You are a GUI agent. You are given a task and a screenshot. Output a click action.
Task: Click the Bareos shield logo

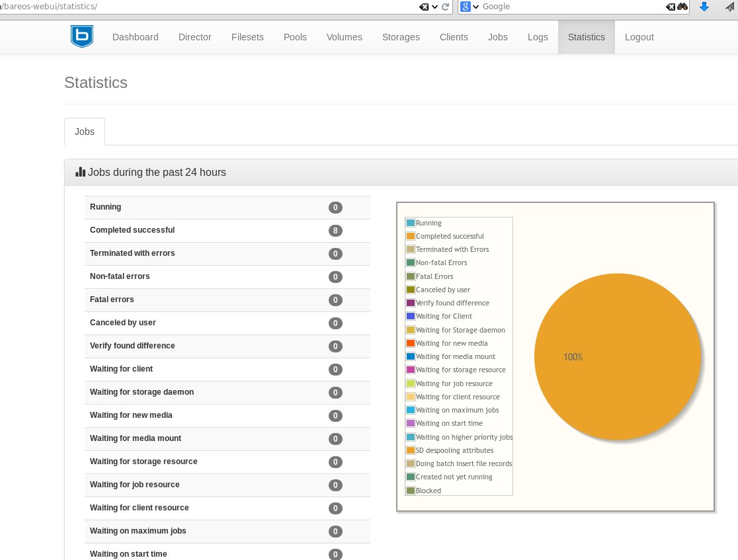click(x=82, y=36)
